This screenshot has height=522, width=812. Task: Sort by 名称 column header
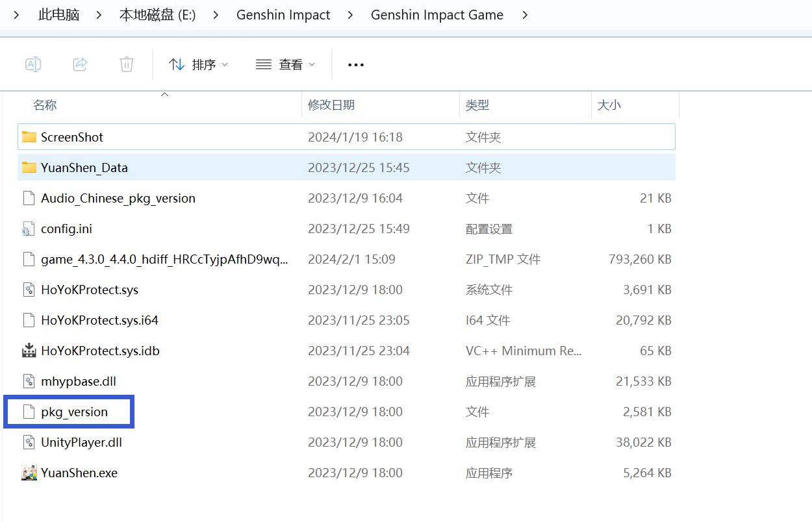45,105
